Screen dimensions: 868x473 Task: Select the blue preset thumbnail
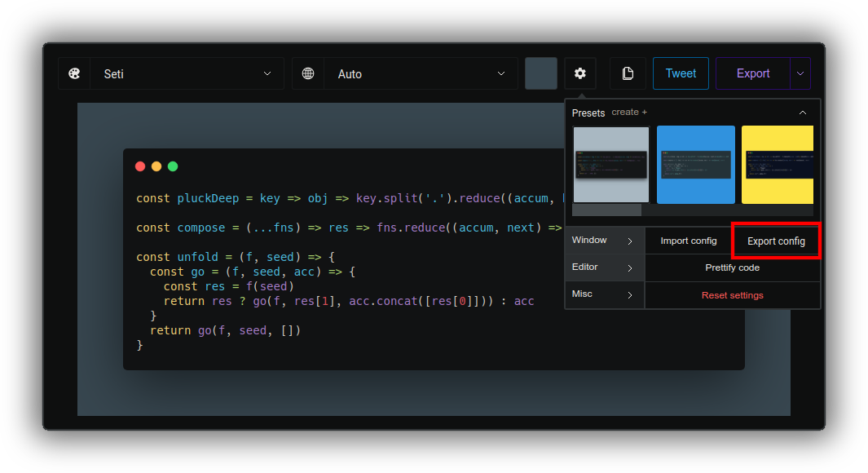[x=696, y=165]
